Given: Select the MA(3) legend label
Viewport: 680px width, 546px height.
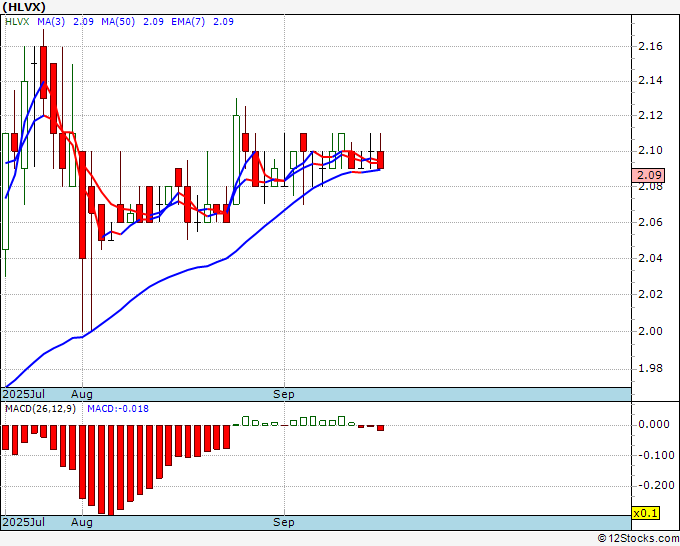Looking at the screenshot, I should 51,22.
